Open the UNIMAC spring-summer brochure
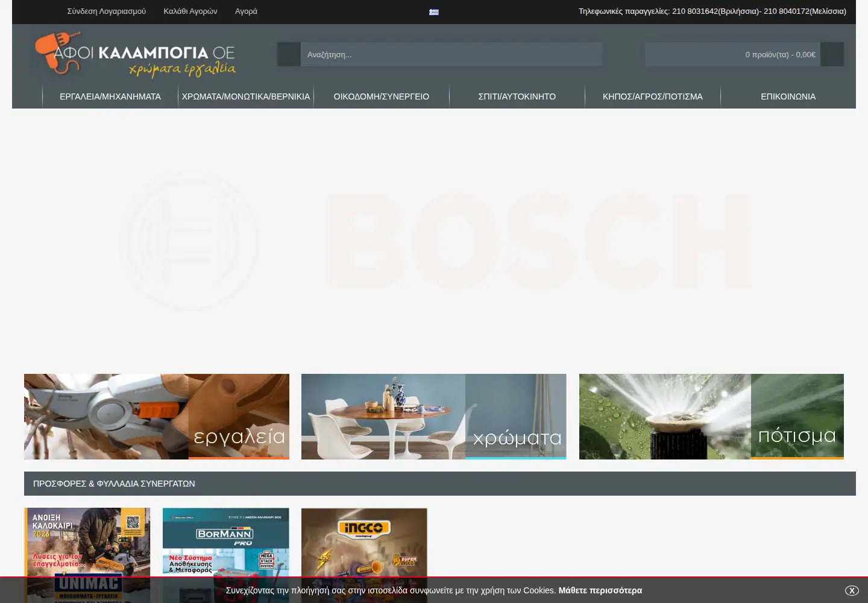Screen dimensions: 868x603 87,555
